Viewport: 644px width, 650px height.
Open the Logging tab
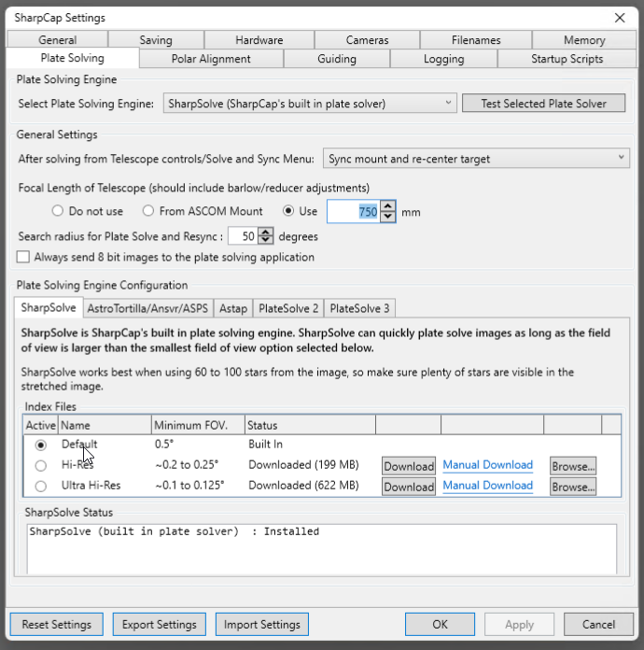(x=443, y=59)
